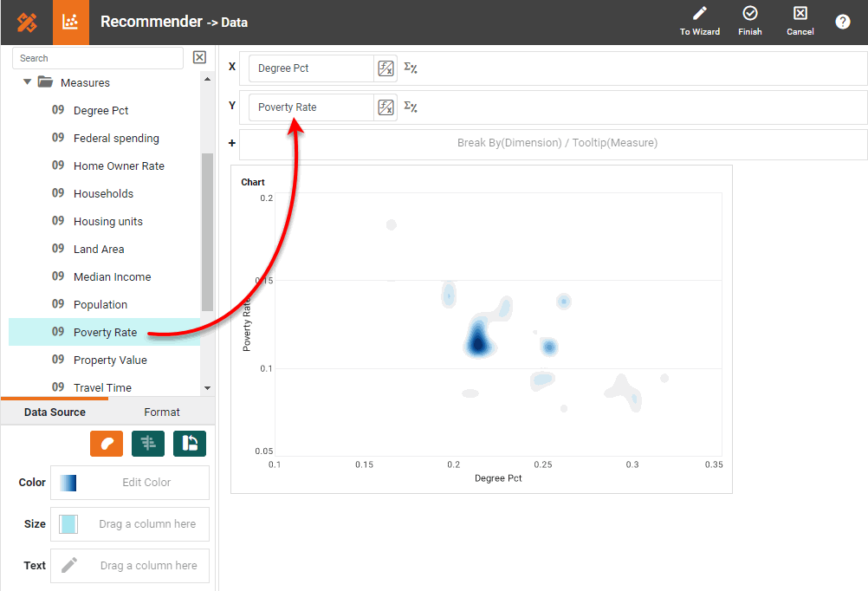Click the formula icon for X field

pos(385,68)
